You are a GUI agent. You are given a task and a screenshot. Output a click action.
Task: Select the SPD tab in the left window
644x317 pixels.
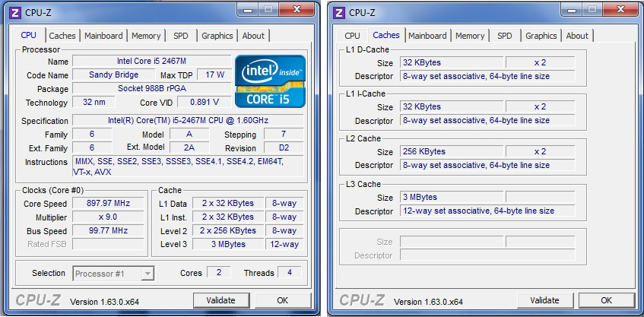[x=181, y=36]
